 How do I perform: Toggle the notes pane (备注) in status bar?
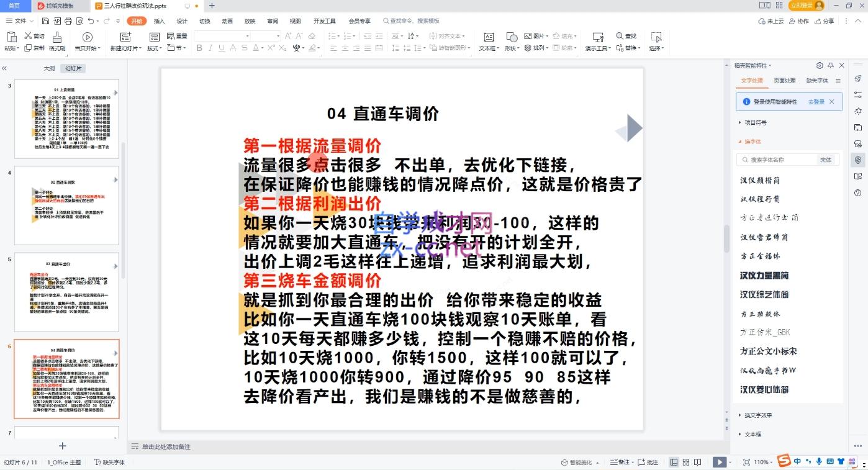[x=620, y=463]
